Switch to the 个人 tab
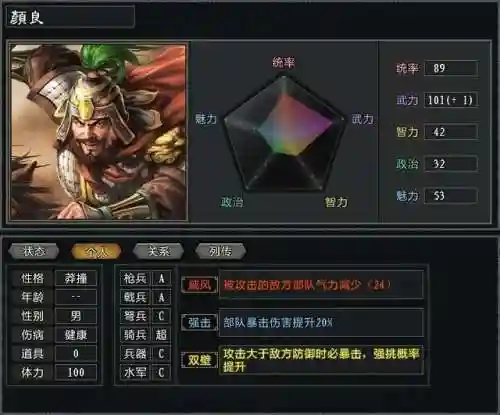Screen dimensions: 500x415 coord(96,251)
